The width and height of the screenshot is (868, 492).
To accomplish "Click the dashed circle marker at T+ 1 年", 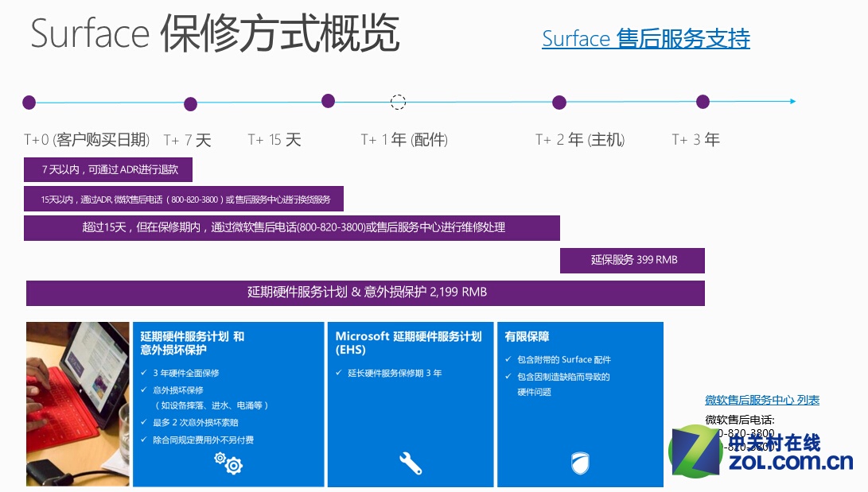I will point(398,102).
